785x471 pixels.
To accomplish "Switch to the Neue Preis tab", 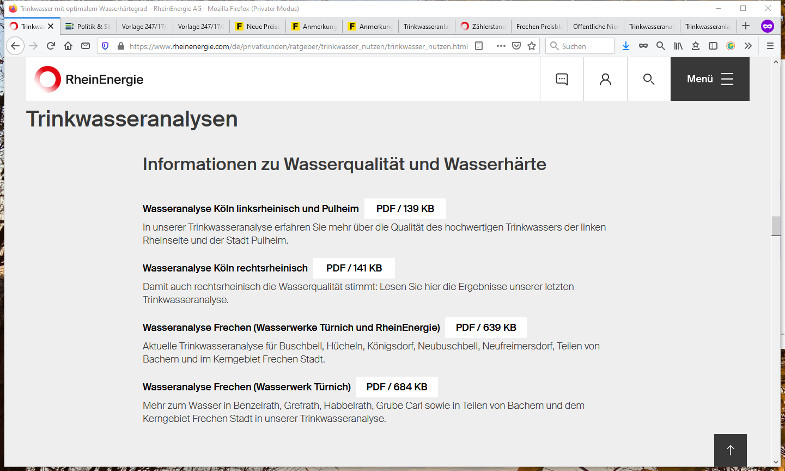I will (x=257, y=26).
